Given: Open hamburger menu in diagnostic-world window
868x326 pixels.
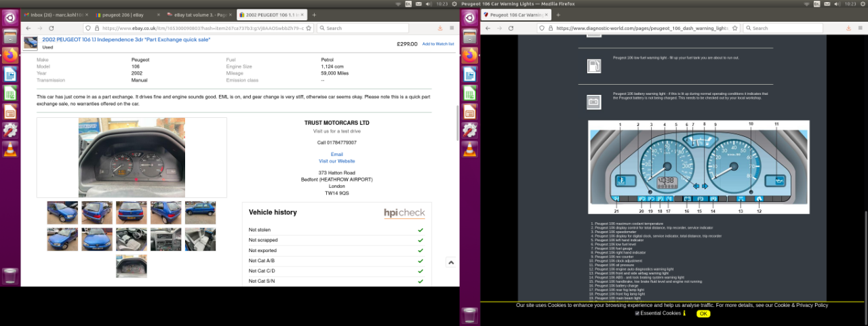Looking at the screenshot, I should [859, 28].
